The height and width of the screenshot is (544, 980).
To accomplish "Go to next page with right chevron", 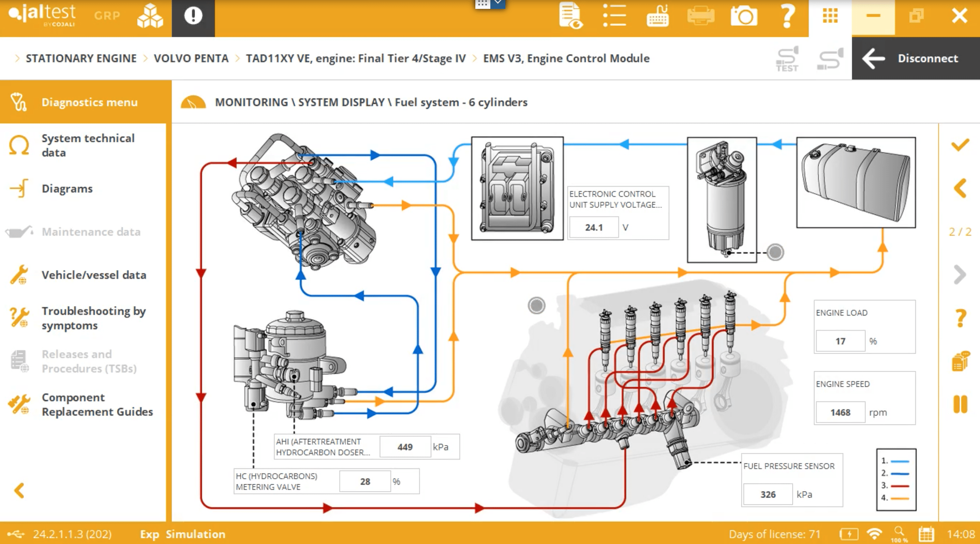I will pyautogui.click(x=960, y=274).
